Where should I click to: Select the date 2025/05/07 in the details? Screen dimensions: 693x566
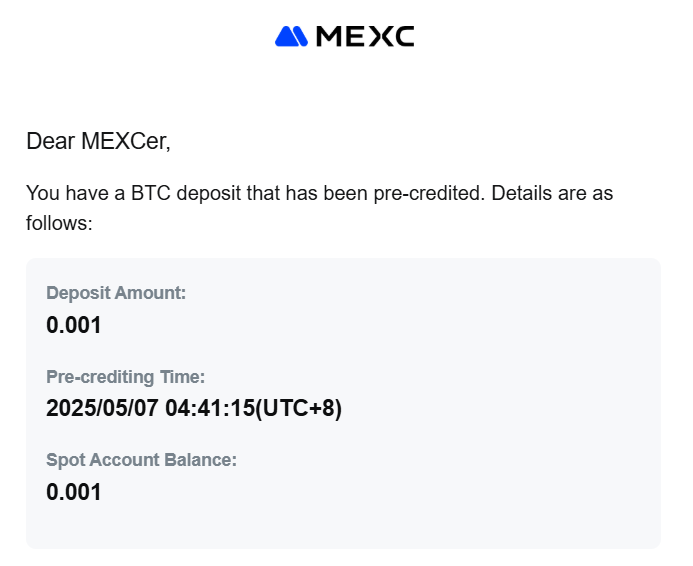pos(102,408)
